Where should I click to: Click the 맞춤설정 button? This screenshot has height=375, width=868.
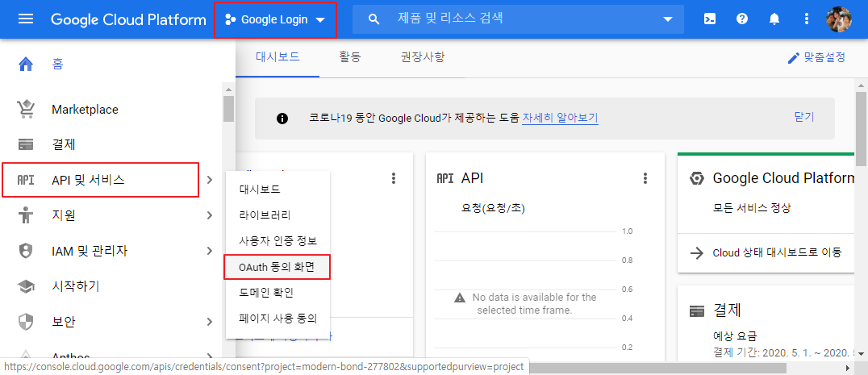pyautogui.click(x=816, y=57)
